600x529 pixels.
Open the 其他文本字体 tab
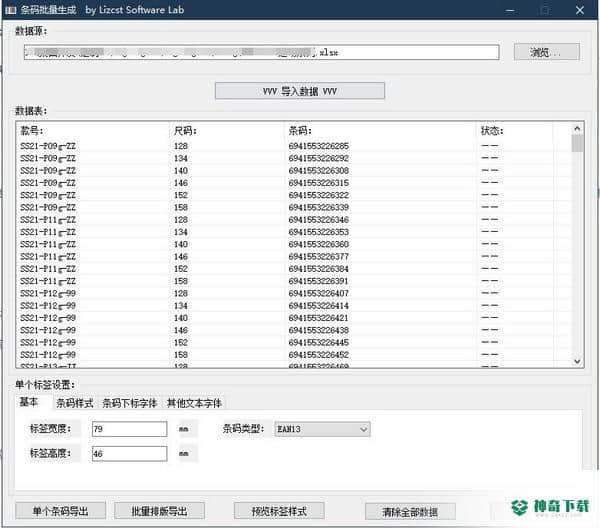click(x=194, y=403)
